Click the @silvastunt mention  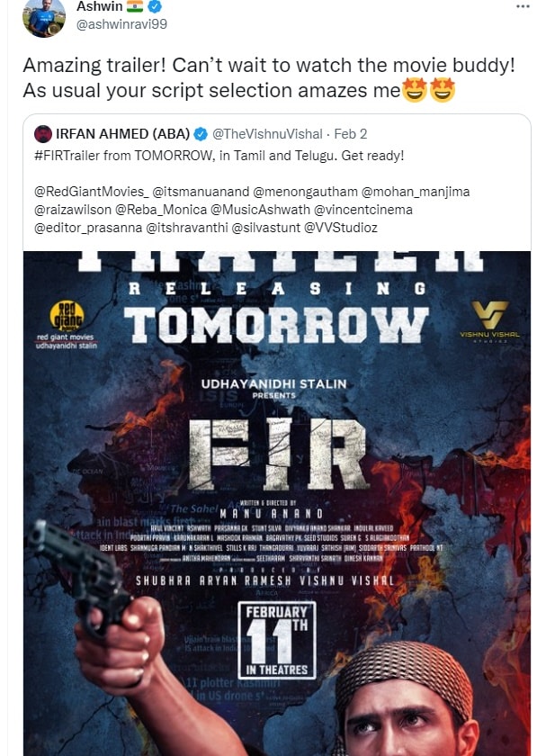pos(266,228)
